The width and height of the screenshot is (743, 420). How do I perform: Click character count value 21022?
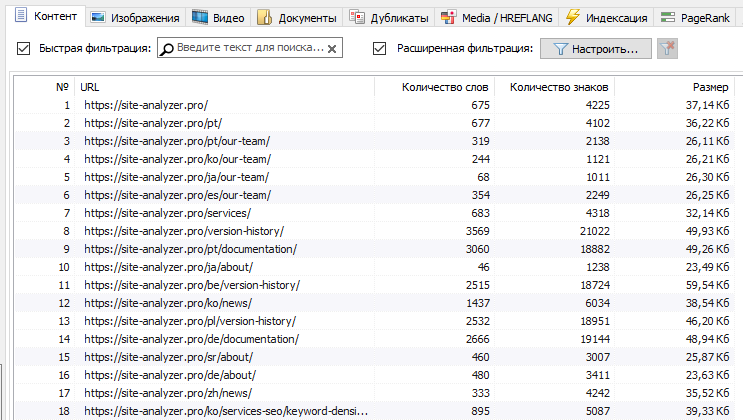(x=595, y=231)
